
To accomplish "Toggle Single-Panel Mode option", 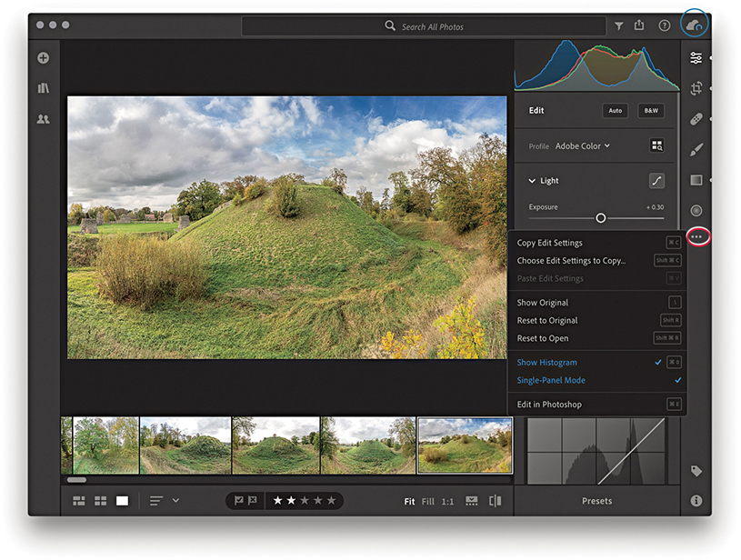I will (551, 380).
